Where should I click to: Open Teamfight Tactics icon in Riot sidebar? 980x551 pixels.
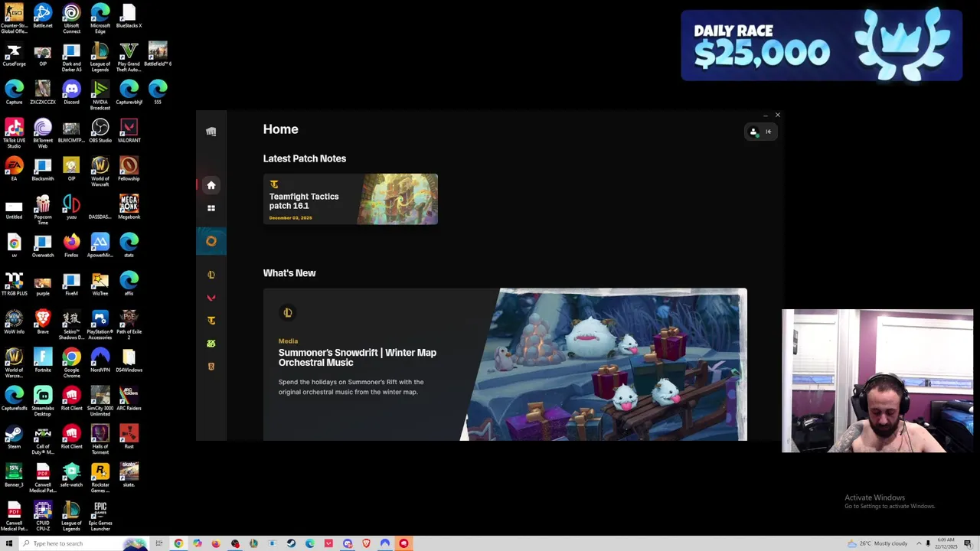coord(211,321)
